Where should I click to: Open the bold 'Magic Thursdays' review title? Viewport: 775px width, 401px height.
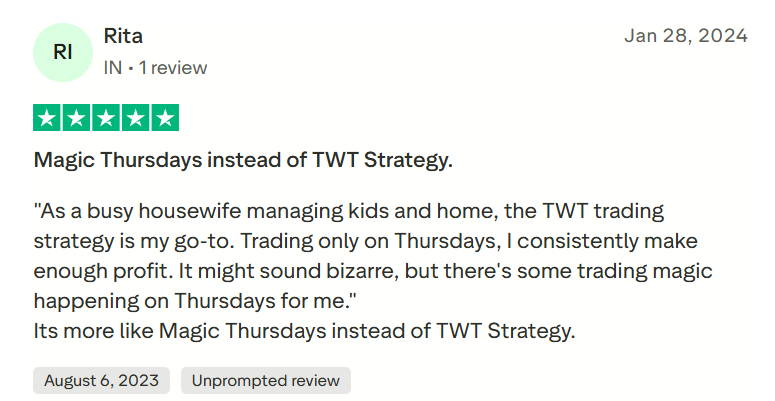(243, 160)
